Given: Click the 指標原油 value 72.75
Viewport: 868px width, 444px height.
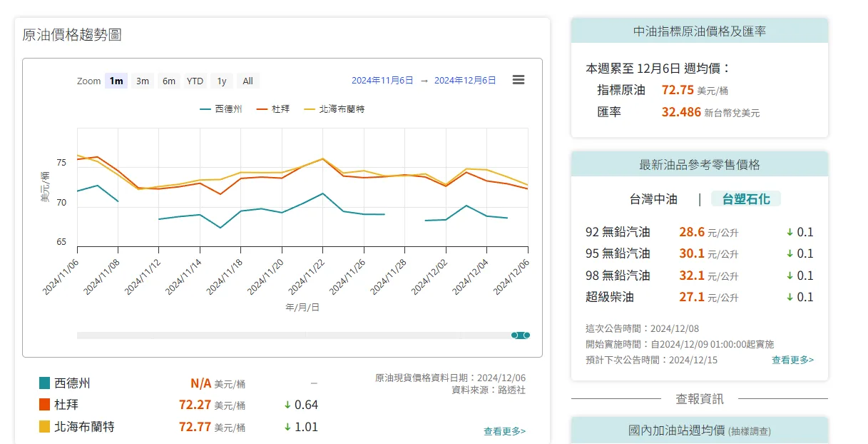Looking at the screenshot, I should (678, 90).
